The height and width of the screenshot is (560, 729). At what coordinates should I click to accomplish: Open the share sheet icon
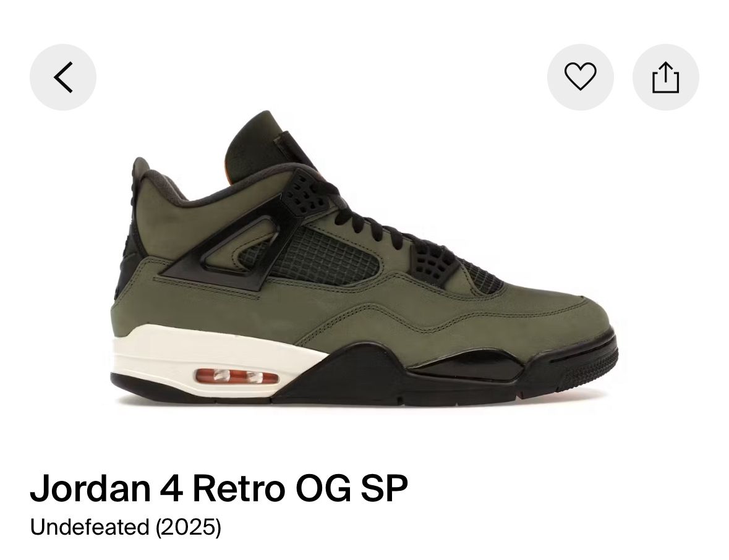click(665, 77)
